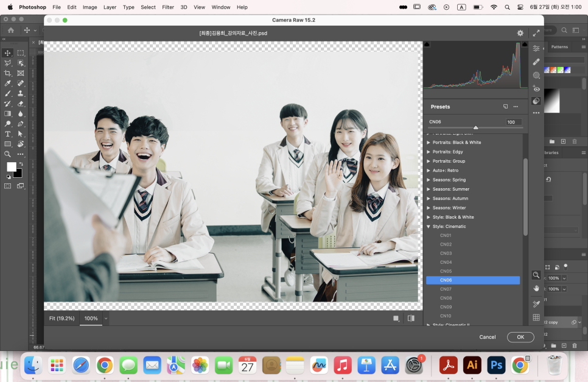Open the Image menu

(89, 7)
